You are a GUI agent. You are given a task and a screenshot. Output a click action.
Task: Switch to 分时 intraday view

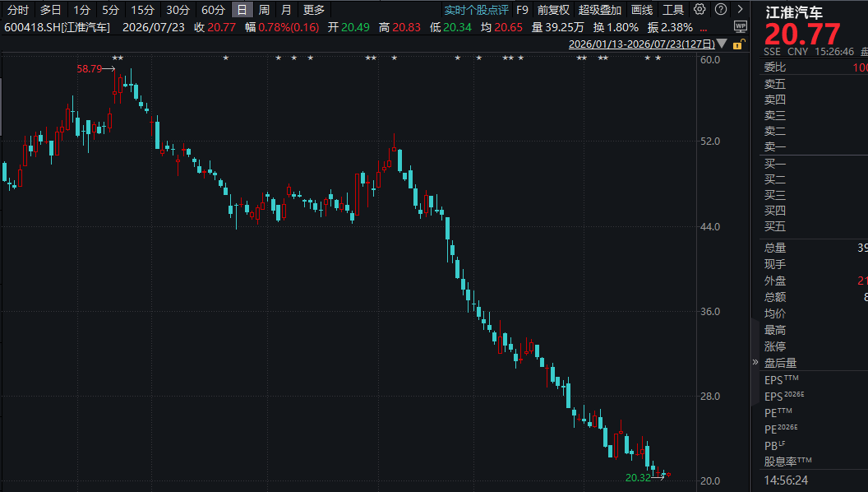pos(18,10)
